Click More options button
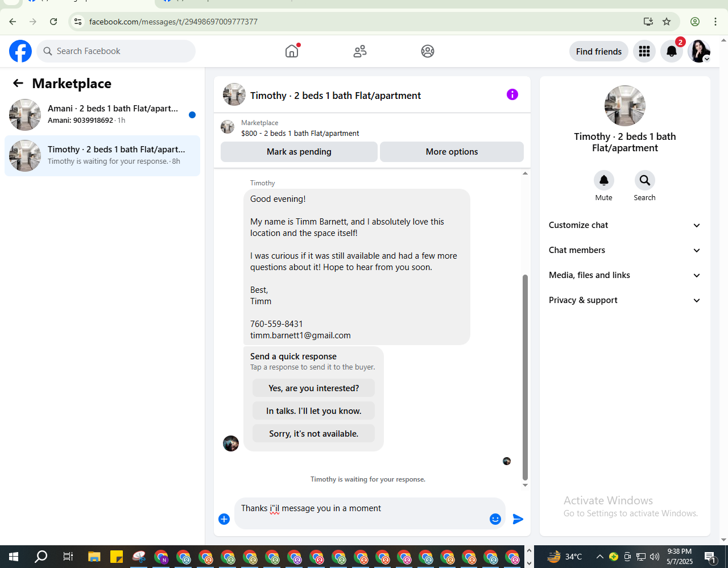 452,152
